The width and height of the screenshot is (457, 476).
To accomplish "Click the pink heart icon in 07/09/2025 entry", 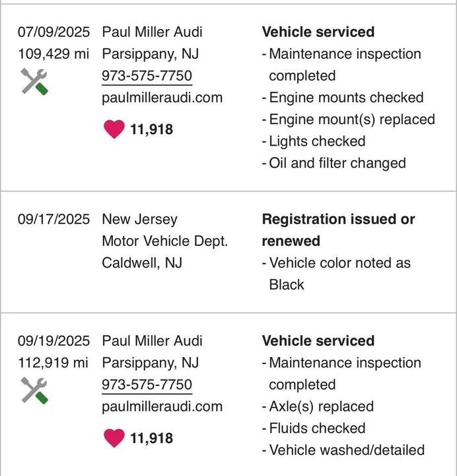I will click(114, 129).
